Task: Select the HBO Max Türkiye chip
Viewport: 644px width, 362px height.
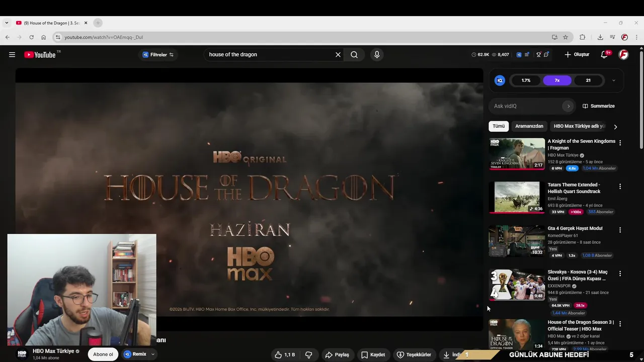Action: pyautogui.click(x=579, y=126)
